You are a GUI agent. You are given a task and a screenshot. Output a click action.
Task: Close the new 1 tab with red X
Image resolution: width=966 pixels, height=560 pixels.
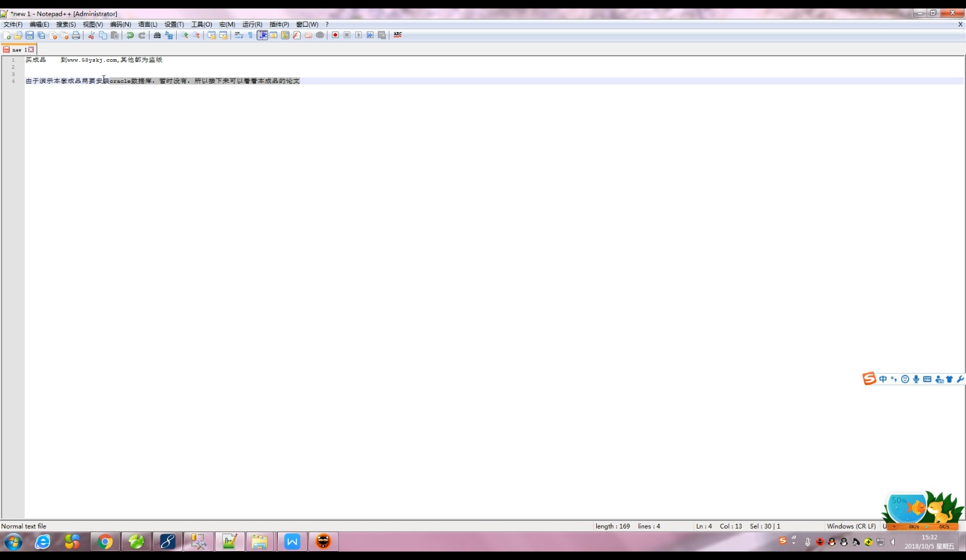(x=31, y=50)
